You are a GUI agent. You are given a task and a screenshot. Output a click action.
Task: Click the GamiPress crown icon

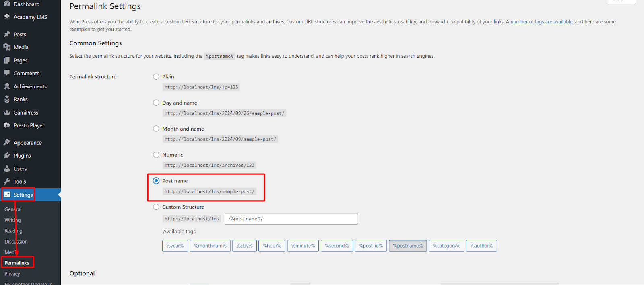click(7, 113)
